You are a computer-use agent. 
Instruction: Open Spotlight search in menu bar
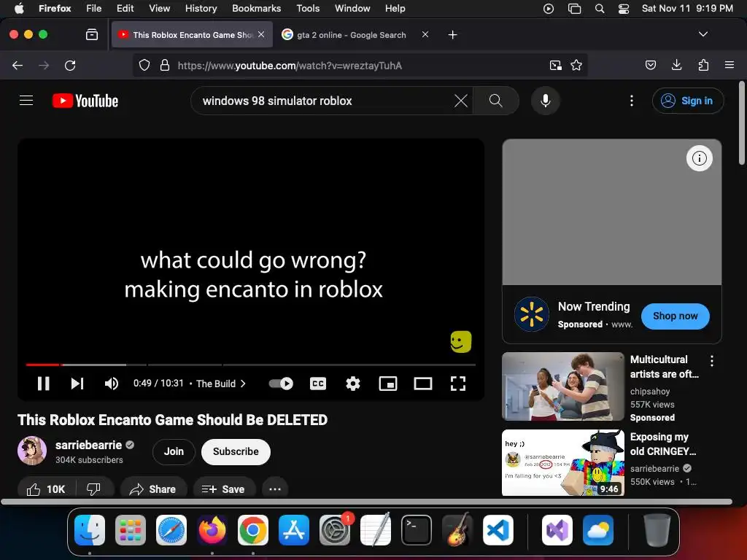600,8
